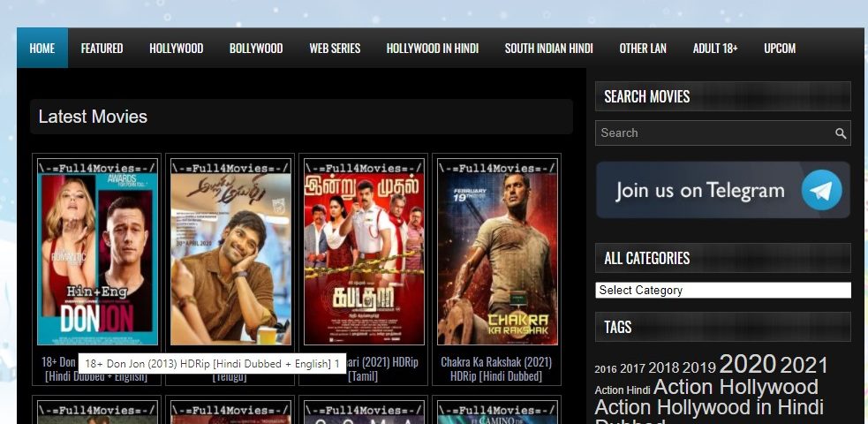Open the Don Jon movie poster
Screen dimensions: 868x424
point(97,252)
